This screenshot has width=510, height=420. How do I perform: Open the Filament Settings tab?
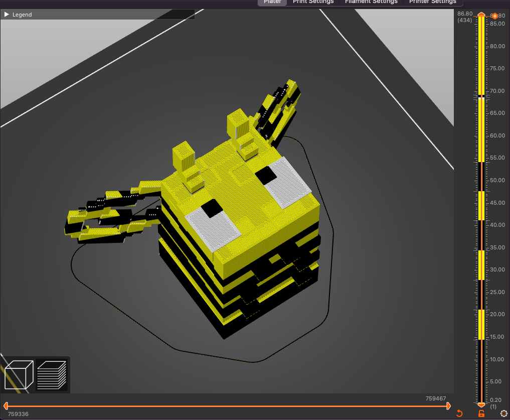tap(371, 2)
